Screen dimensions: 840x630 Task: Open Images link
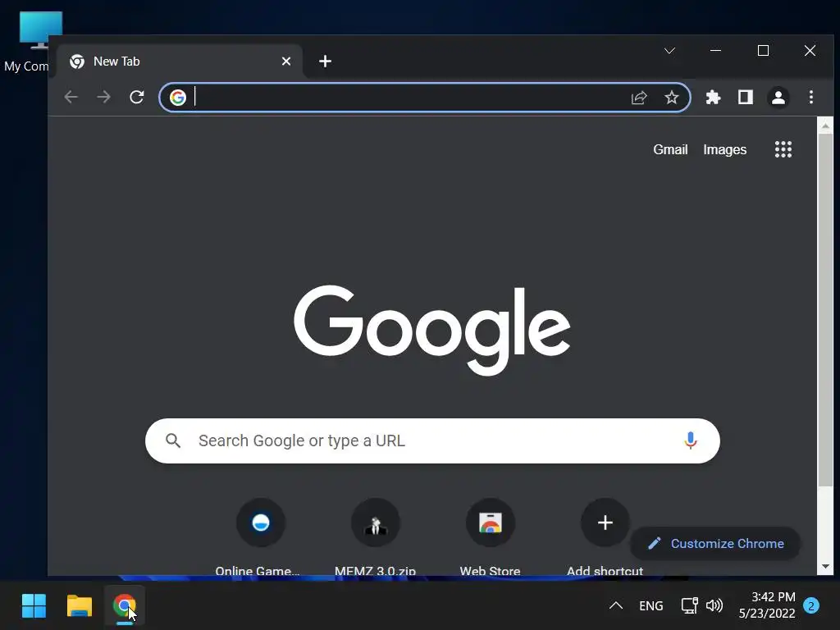point(724,149)
